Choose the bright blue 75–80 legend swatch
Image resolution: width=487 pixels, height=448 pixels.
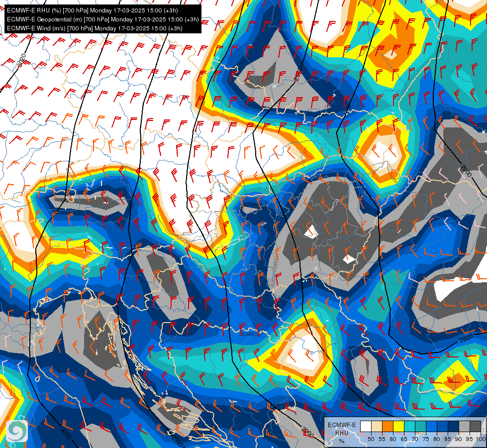click(432, 426)
